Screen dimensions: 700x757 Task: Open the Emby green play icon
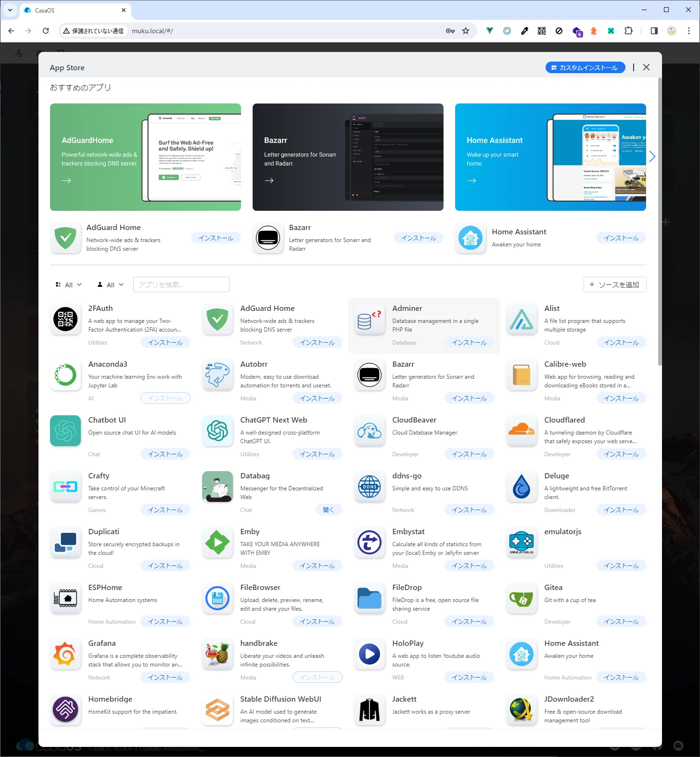click(x=217, y=542)
